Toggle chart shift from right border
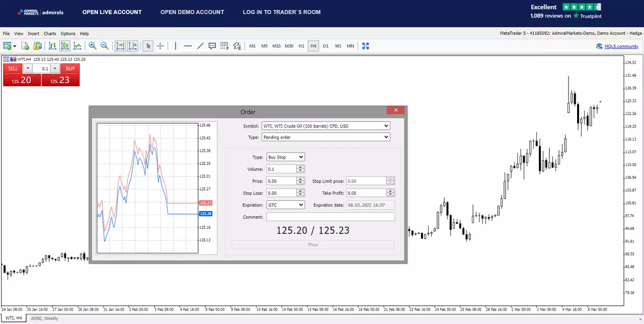644x324 pixels. tap(133, 46)
